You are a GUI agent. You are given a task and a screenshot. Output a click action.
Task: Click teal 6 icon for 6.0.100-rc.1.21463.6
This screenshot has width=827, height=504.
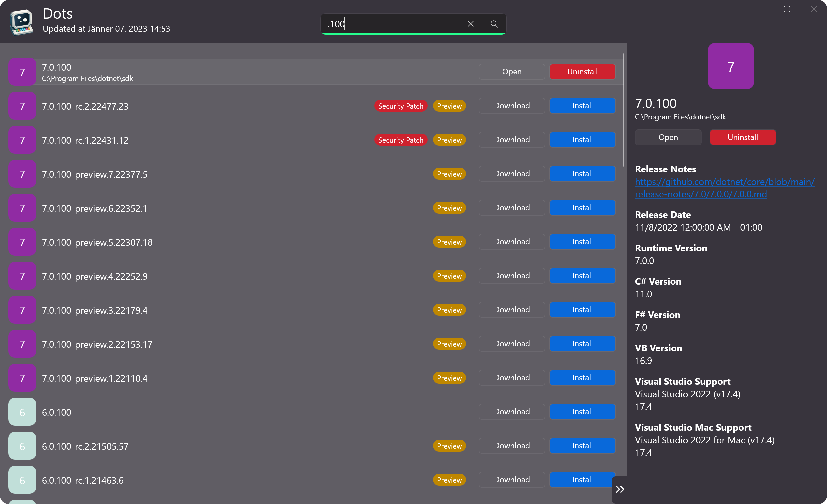point(22,480)
